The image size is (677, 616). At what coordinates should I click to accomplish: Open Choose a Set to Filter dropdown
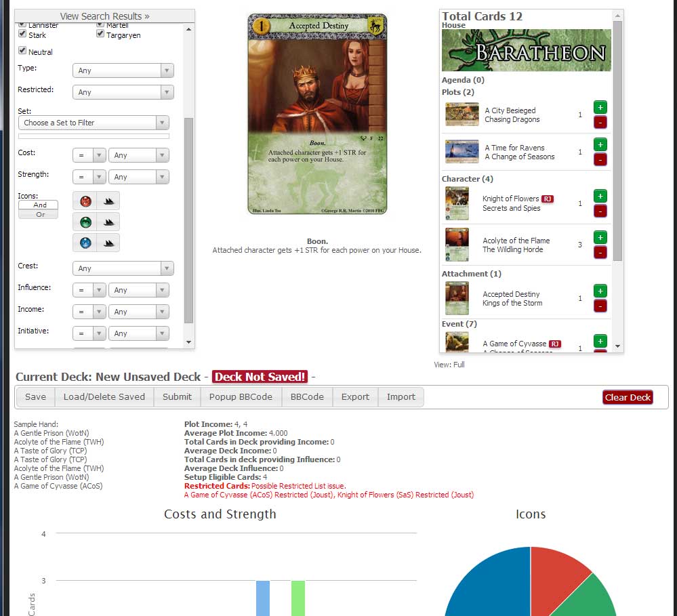tap(94, 123)
